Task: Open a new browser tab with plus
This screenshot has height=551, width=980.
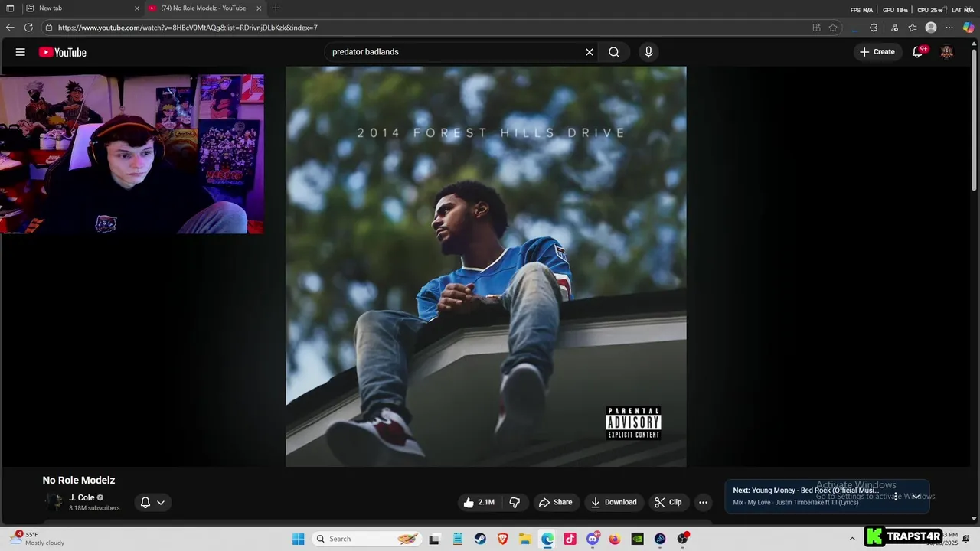Action: (276, 8)
